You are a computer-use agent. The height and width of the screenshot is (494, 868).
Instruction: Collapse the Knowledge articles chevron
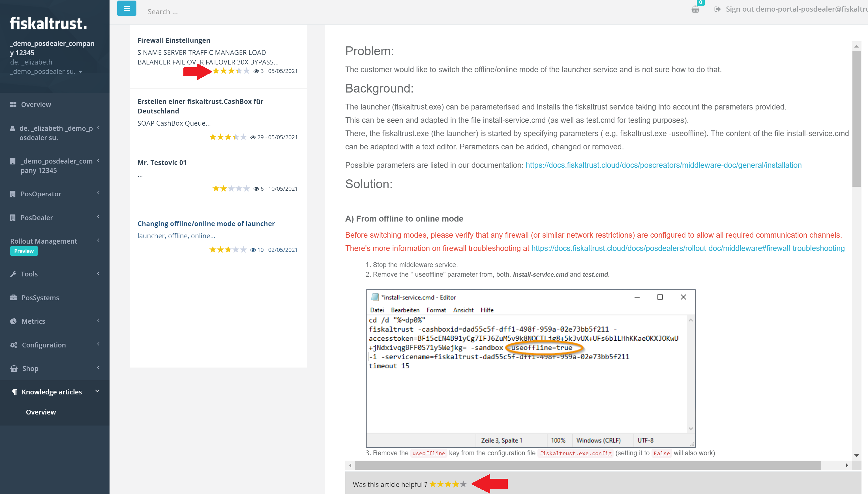(x=97, y=391)
